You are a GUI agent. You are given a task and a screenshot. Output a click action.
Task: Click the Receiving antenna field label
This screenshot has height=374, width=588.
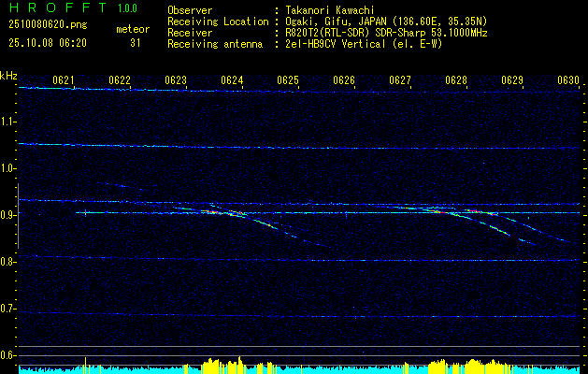[x=215, y=44]
